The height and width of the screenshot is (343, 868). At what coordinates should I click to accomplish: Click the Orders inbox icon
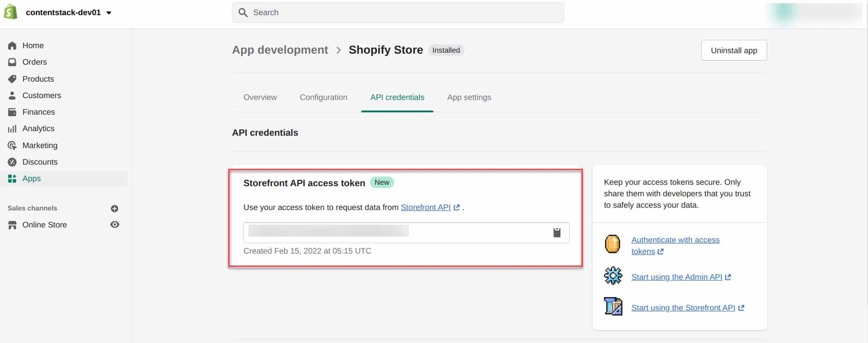[12, 62]
